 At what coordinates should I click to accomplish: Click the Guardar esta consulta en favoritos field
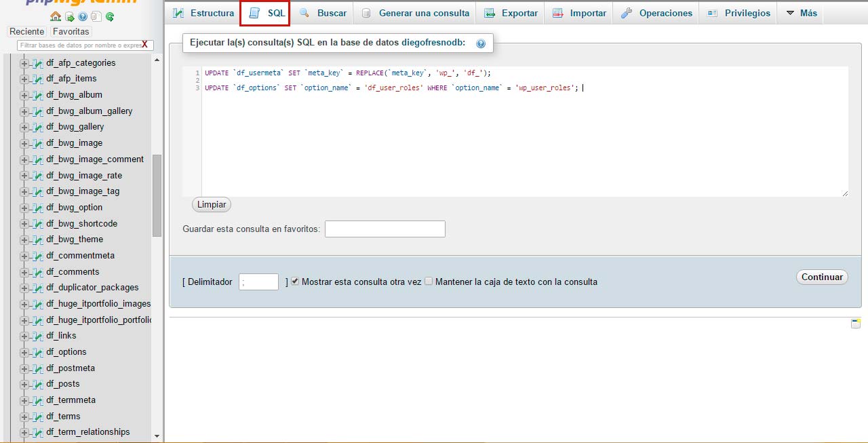pyautogui.click(x=384, y=229)
